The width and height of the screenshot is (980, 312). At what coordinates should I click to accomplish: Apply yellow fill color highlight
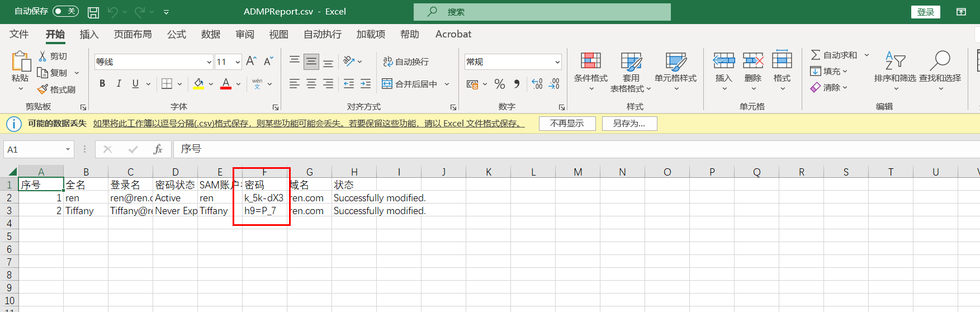coord(198,84)
